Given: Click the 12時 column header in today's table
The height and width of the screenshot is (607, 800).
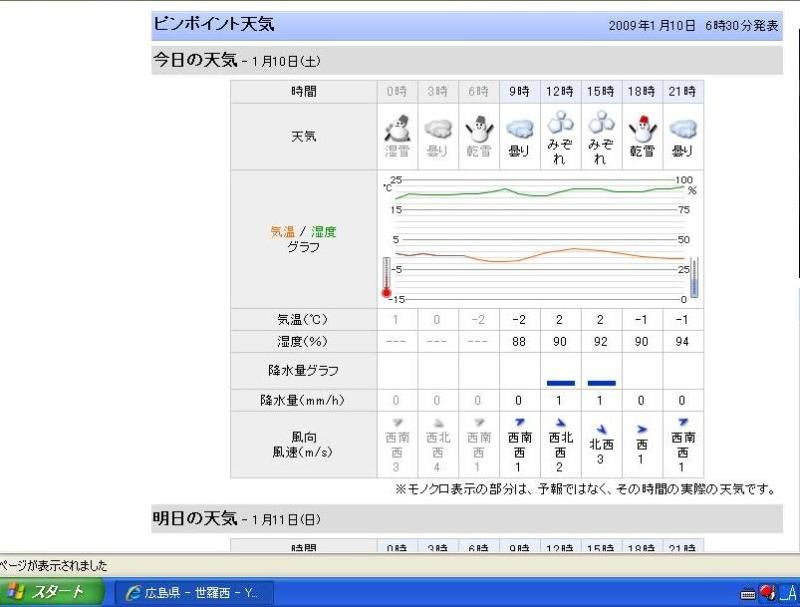Looking at the screenshot, I should pyautogui.click(x=560, y=92).
